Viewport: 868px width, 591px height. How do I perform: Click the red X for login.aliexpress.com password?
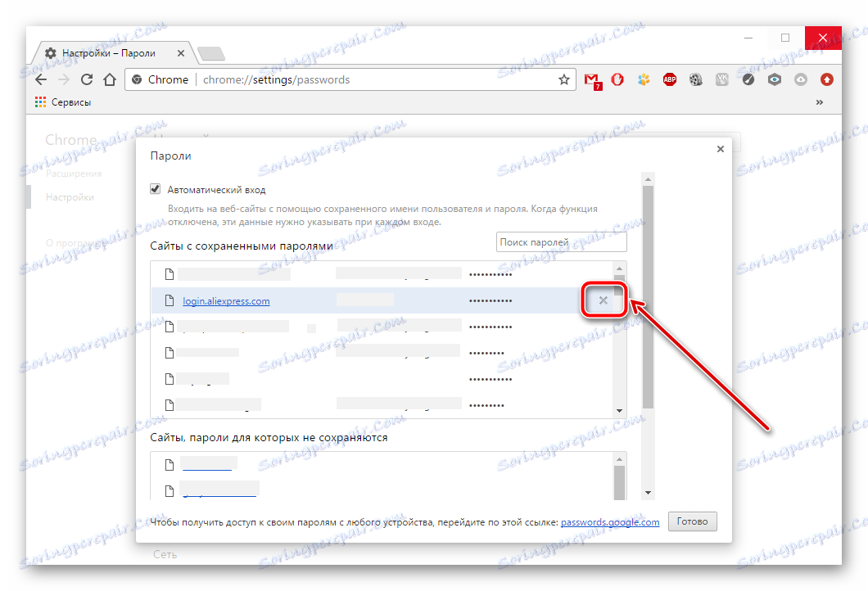[604, 300]
